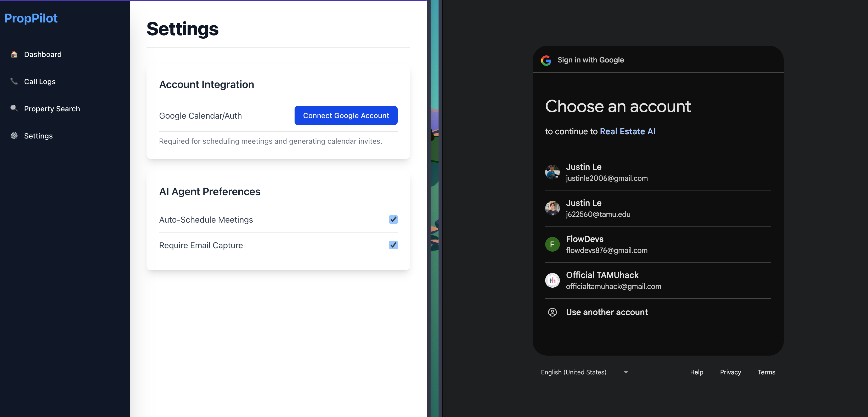Click the Dashboard house icon
Image resolution: width=868 pixels, height=417 pixels.
[14, 54]
